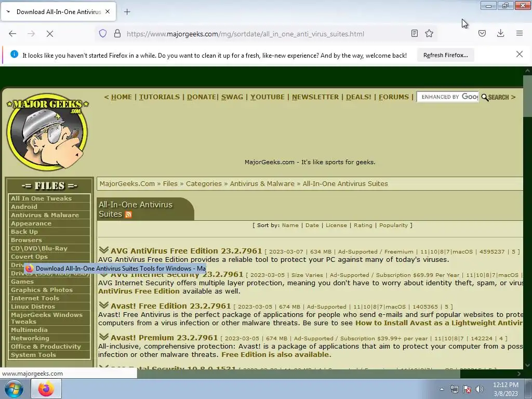The image size is (532, 399).
Task: Toggle reader view icon
Action: click(x=414, y=33)
